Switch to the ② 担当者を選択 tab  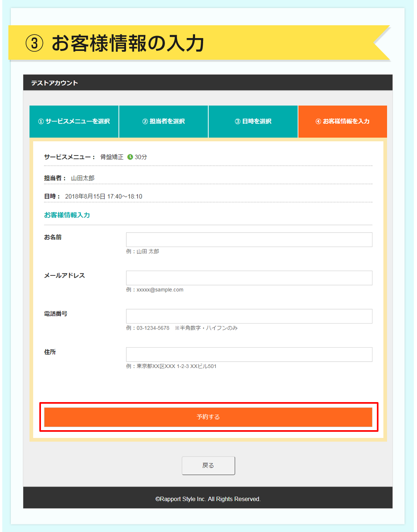pos(164,121)
